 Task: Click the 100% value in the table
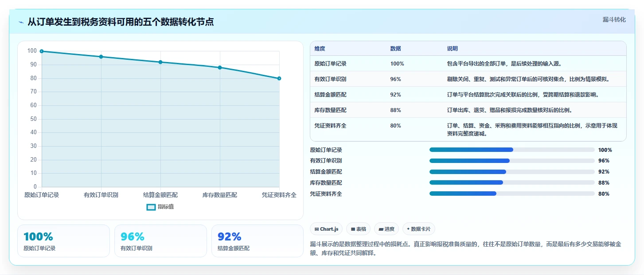397,64
